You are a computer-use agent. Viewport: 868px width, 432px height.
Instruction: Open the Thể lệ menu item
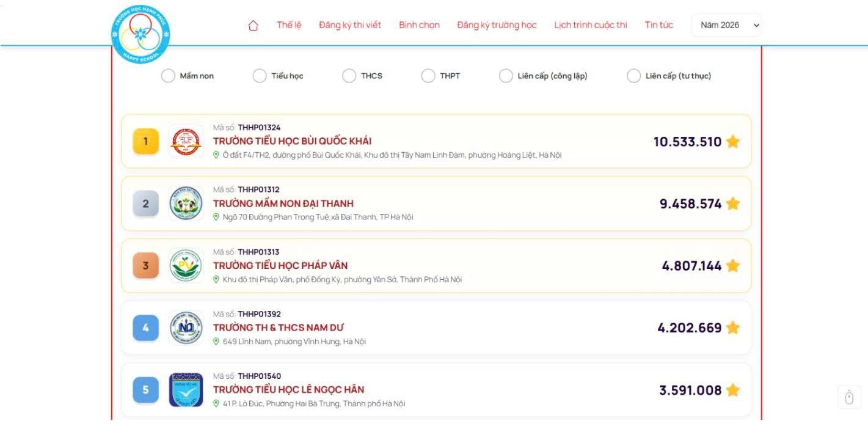click(289, 25)
